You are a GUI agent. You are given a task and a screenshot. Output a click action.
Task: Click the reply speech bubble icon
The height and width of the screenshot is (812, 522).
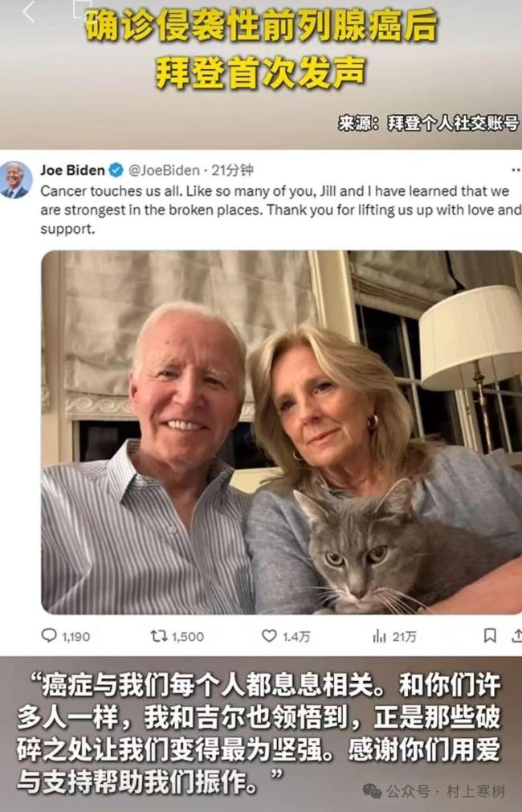pyautogui.click(x=49, y=635)
